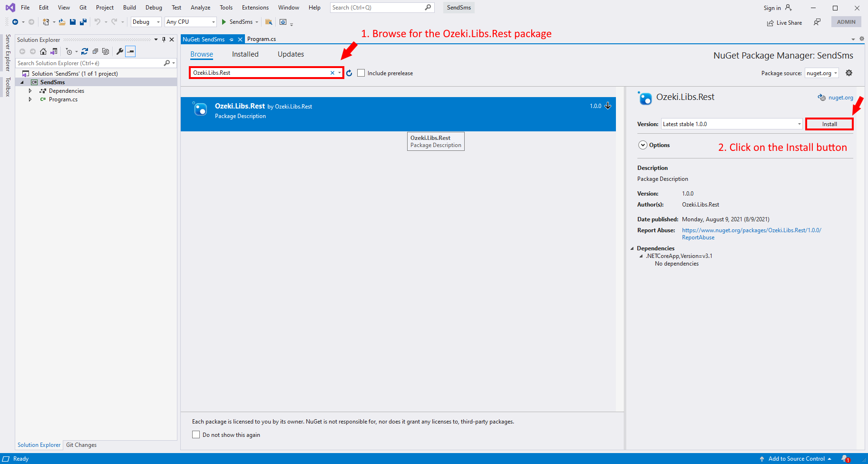Switch to the Updates tab
Screen dimensions: 868x464
tap(291, 54)
